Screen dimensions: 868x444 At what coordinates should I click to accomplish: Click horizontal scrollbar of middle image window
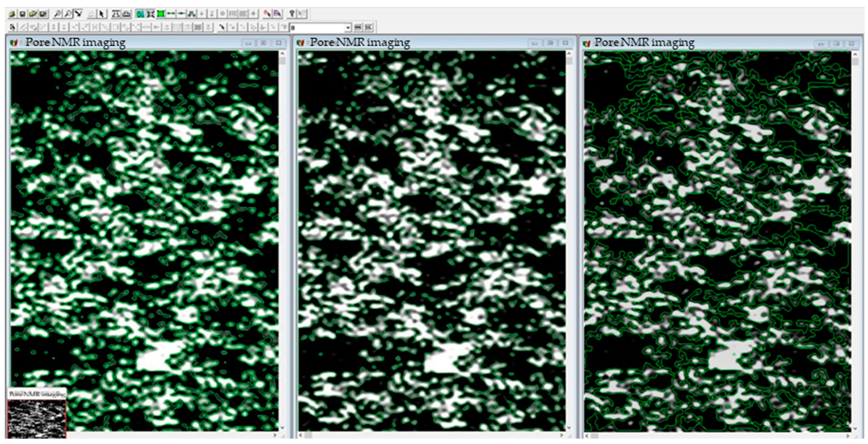(431, 435)
